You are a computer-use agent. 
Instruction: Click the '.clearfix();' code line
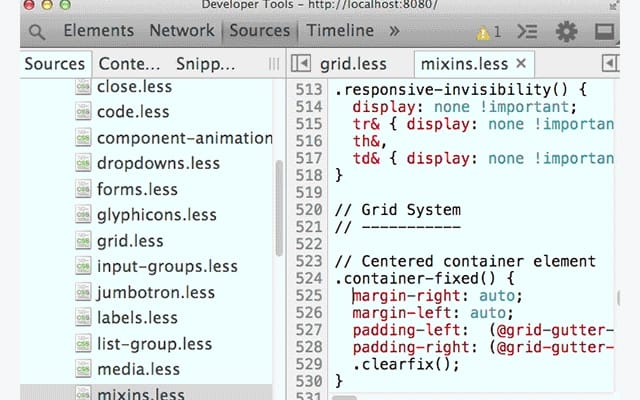[406, 364]
